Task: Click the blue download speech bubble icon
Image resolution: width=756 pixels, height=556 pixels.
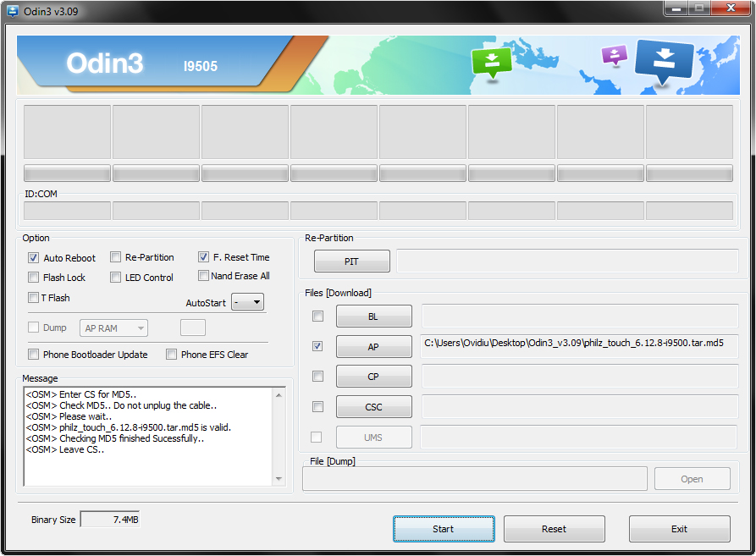Action: coord(664,62)
